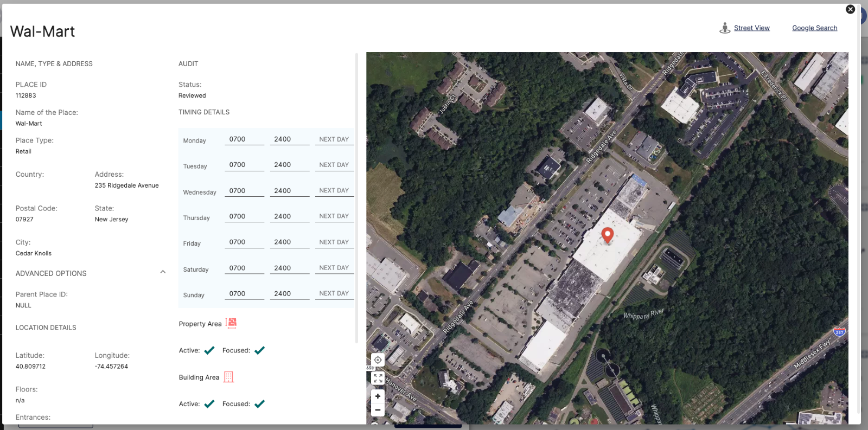Screen dimensions: 868x430
Task: Select latitude value 40.809712
Action: pos(30,367)
